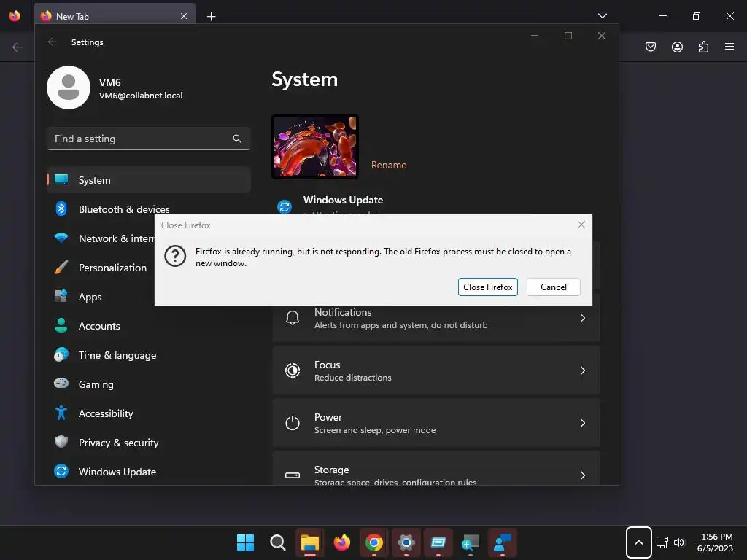Viewport: 747px width, 560px height.
Task: Click the Gaming controller icon
Action: [61, 384]
